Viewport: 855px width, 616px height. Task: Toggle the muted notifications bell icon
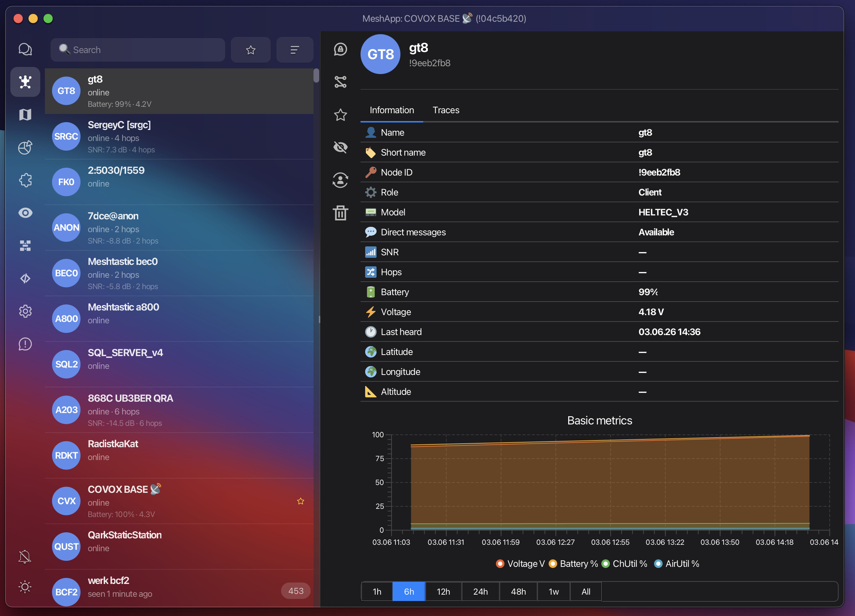[x=25, y=557]
